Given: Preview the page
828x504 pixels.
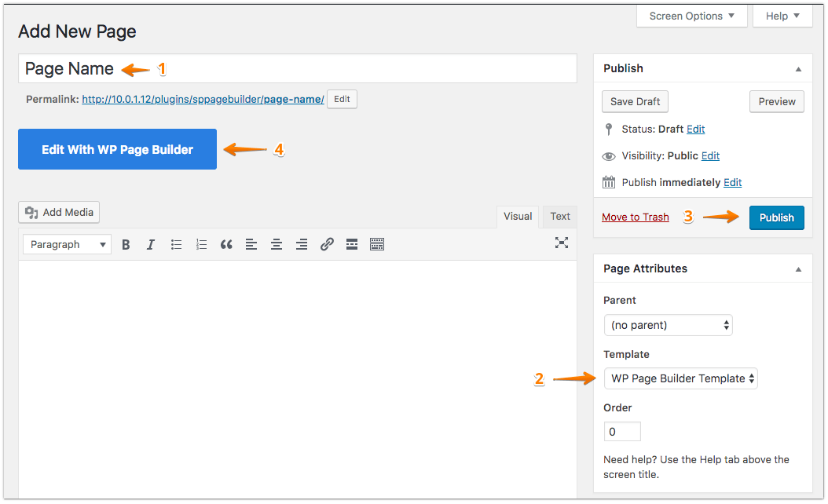Looking at the screenshot, I should [x=777, y=101].
